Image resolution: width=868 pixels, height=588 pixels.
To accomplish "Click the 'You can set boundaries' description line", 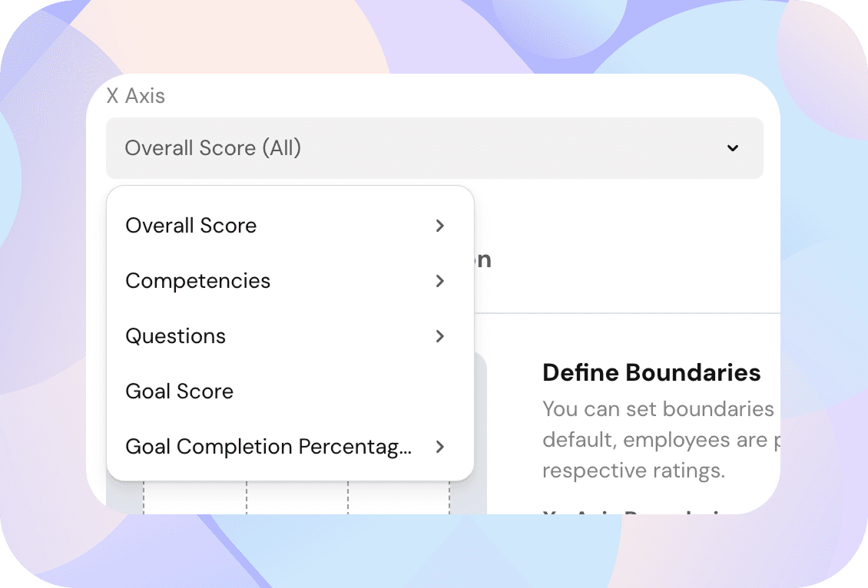I will pos(658,409).
